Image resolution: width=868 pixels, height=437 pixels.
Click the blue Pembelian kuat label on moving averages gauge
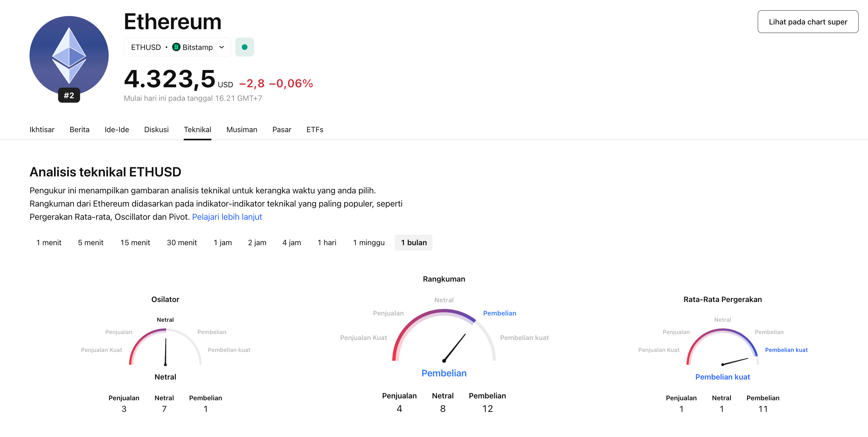pos(786,350)
